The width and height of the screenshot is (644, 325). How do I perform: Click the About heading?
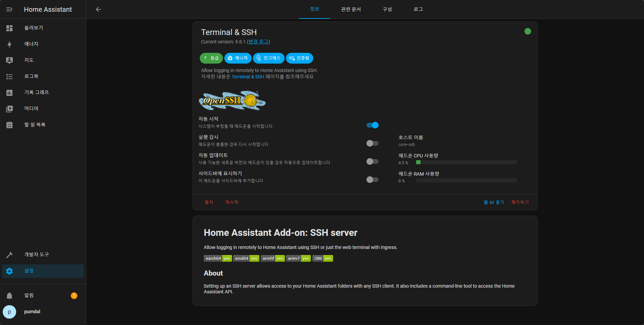[x=213, y=273]
